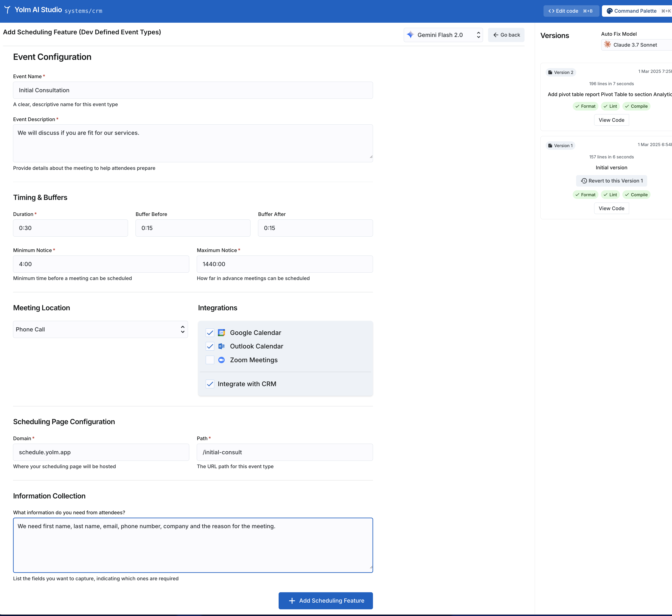This screenshot has height=616, width=672.
Task: Click the Zoom Meetings camera icon
Action: 221,360
